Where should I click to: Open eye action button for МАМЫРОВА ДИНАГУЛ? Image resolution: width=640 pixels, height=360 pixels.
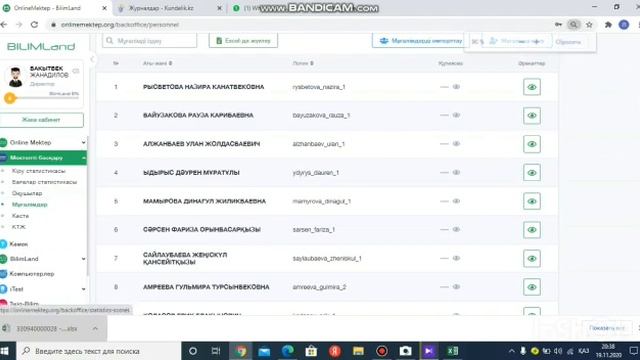531,201
